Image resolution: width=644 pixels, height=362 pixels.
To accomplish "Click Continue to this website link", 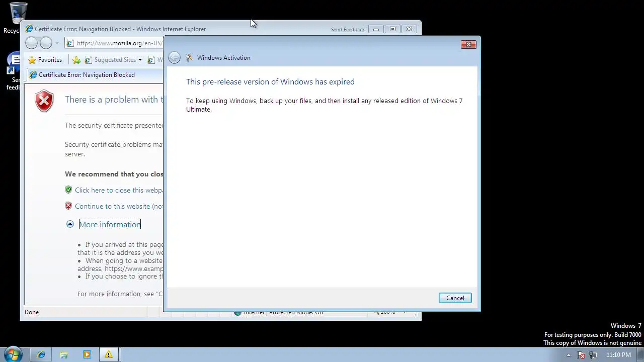I will [119, 206].
